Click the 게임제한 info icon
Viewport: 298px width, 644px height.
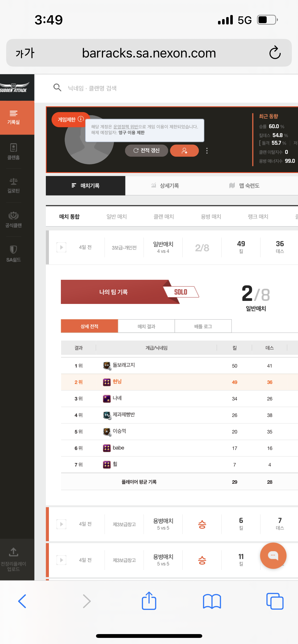pyautogui.click(x=81, y=119)
